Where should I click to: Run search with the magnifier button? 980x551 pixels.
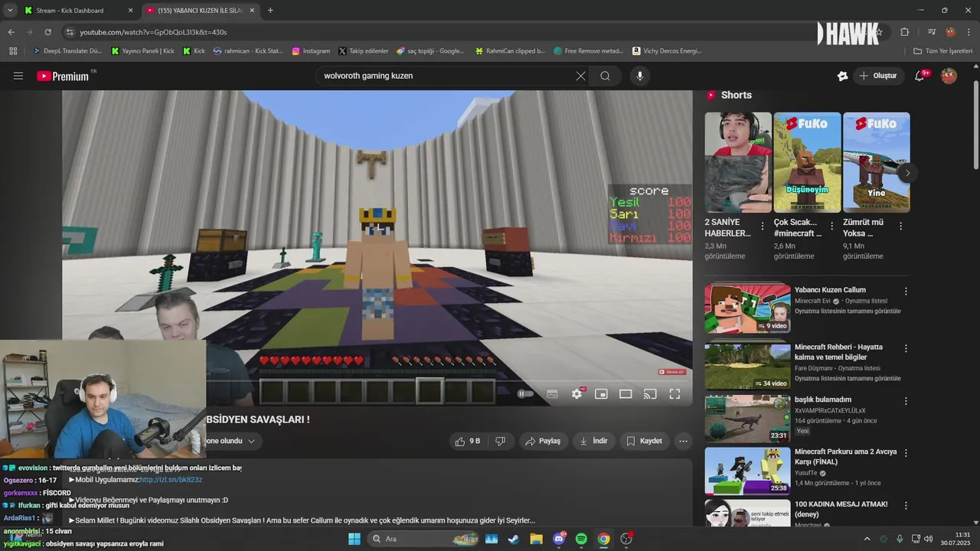(x=605, y=76)
